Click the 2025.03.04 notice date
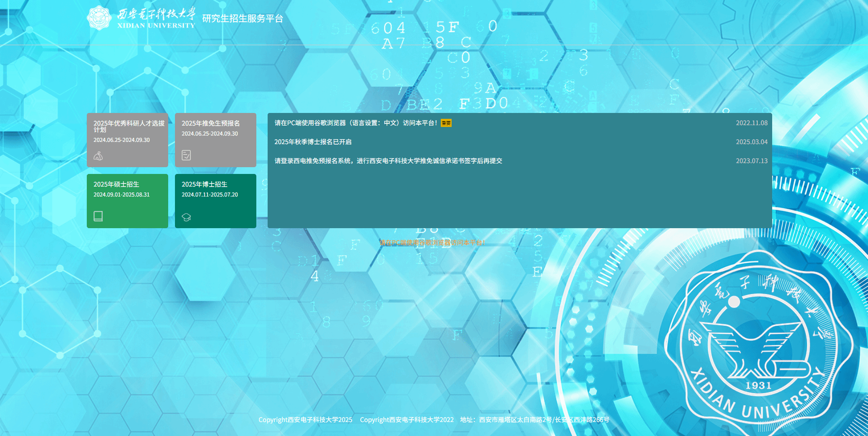 (x=751, y=142)
